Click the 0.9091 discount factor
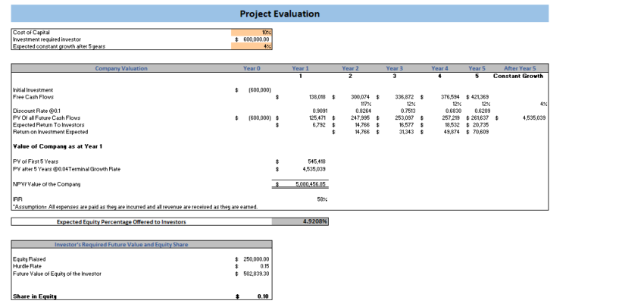Viewport: 644px width, 307px height. tap(319, 111)
